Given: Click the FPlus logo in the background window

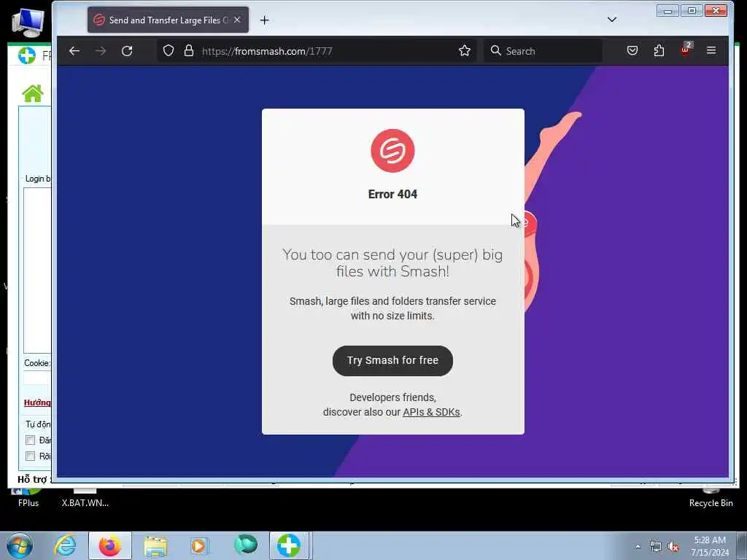Looking at the screenshot, I should [27, 55].
